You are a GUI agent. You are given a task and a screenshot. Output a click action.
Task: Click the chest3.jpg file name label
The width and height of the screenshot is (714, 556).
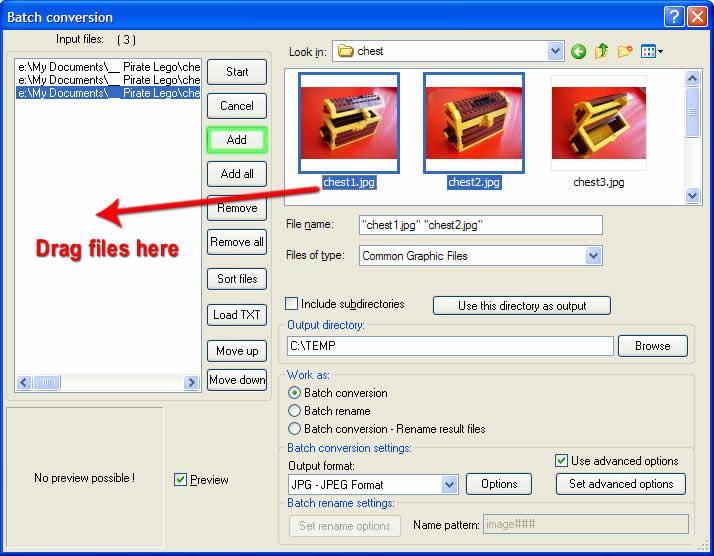click(x=599, y=182)
